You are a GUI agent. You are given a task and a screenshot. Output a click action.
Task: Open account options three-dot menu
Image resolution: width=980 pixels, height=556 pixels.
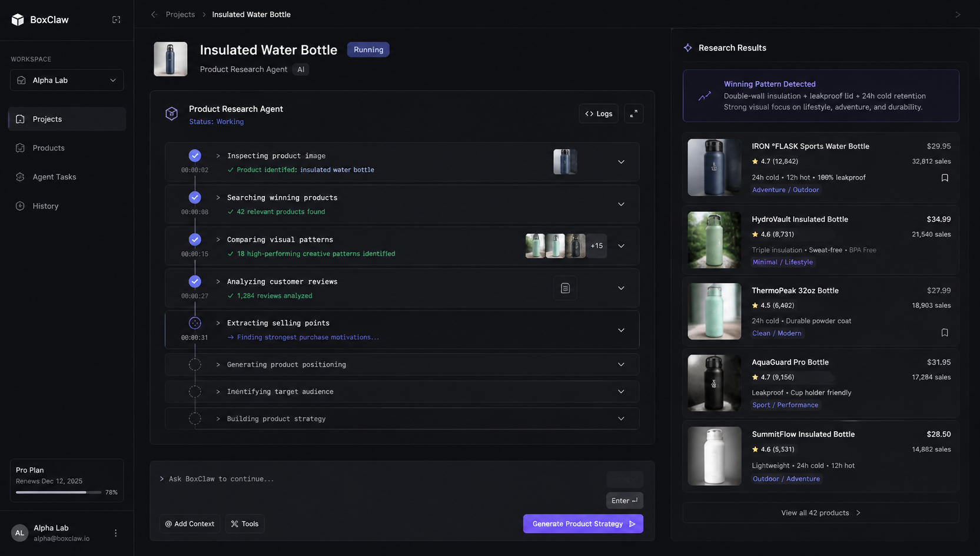pos(116,533)
